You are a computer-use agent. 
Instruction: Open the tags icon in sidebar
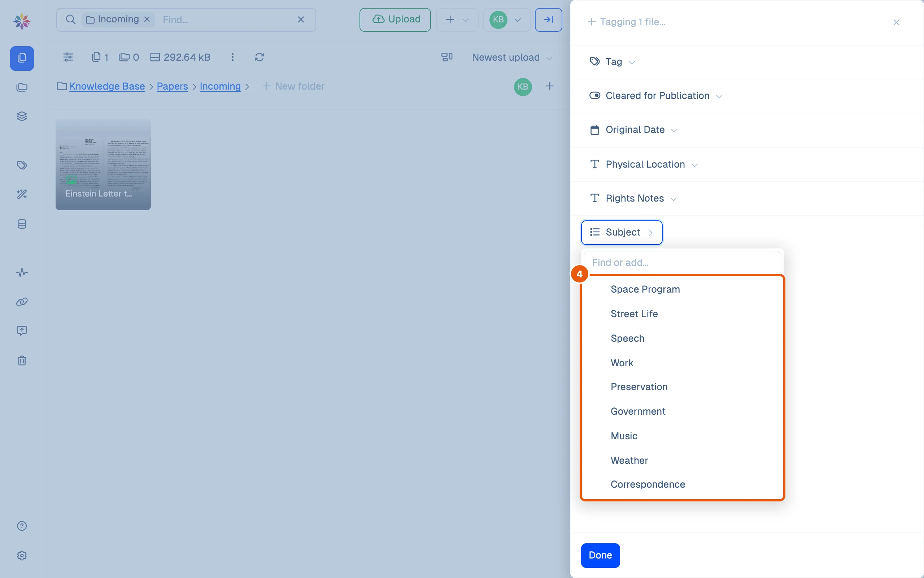(22, 165)
